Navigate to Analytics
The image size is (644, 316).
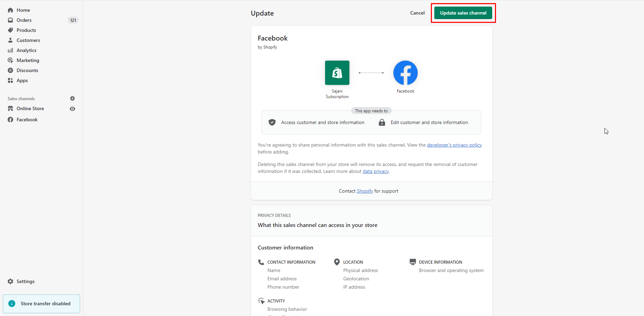pos(26,50)
